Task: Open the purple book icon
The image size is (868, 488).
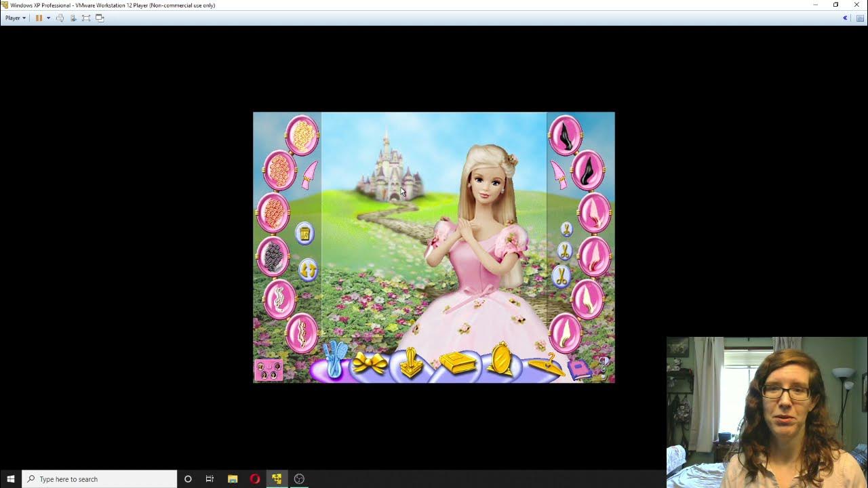Action: 579,369
